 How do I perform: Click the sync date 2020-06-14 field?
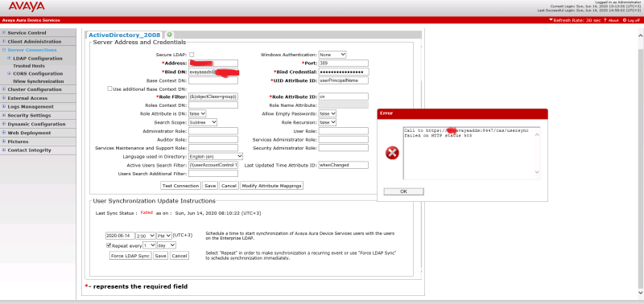click(x=120, y=236)
